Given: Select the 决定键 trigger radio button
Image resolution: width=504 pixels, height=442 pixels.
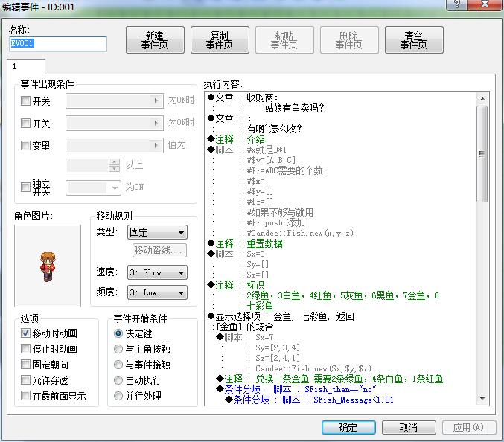Looking at the screenshot, I should (118, 333).
